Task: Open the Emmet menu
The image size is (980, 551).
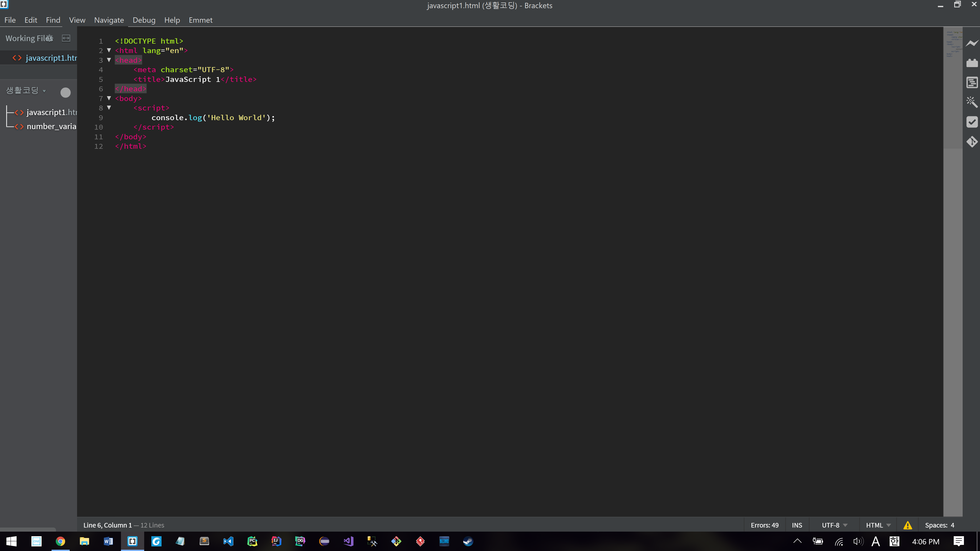Action: (x=201, y=20)
